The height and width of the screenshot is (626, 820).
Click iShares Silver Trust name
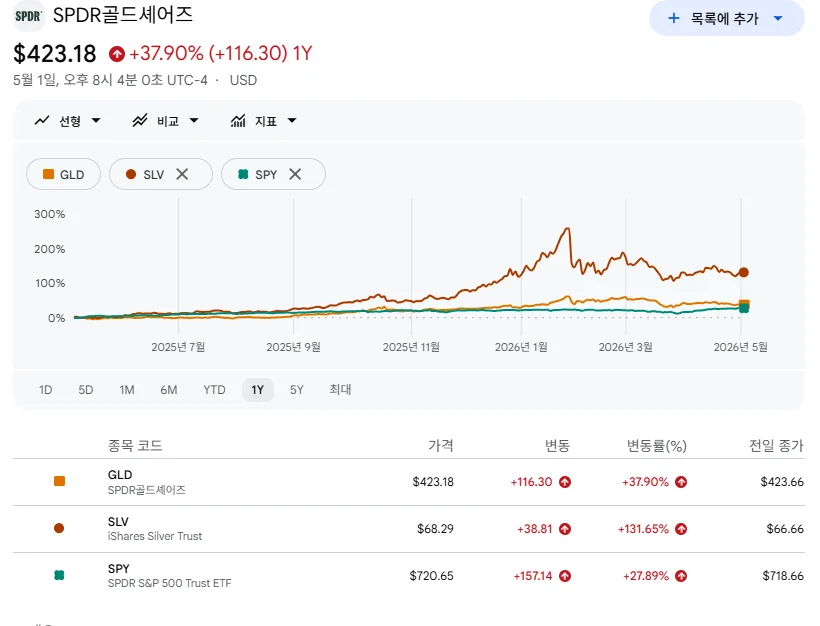(x=155, y=536)
